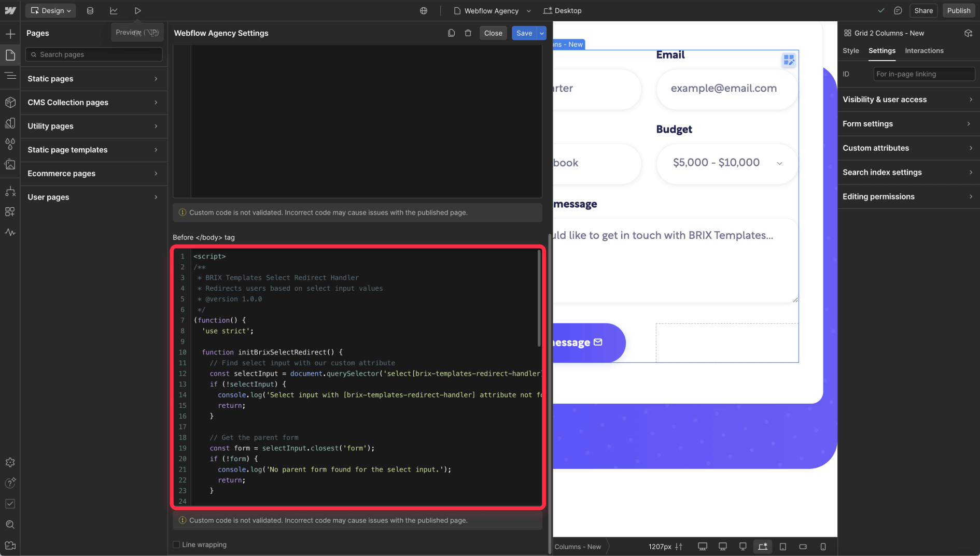This screenshot has height=556, width=980.
Task: Open the Save button dropdown arrow
Action: click(x=541, y=33)
